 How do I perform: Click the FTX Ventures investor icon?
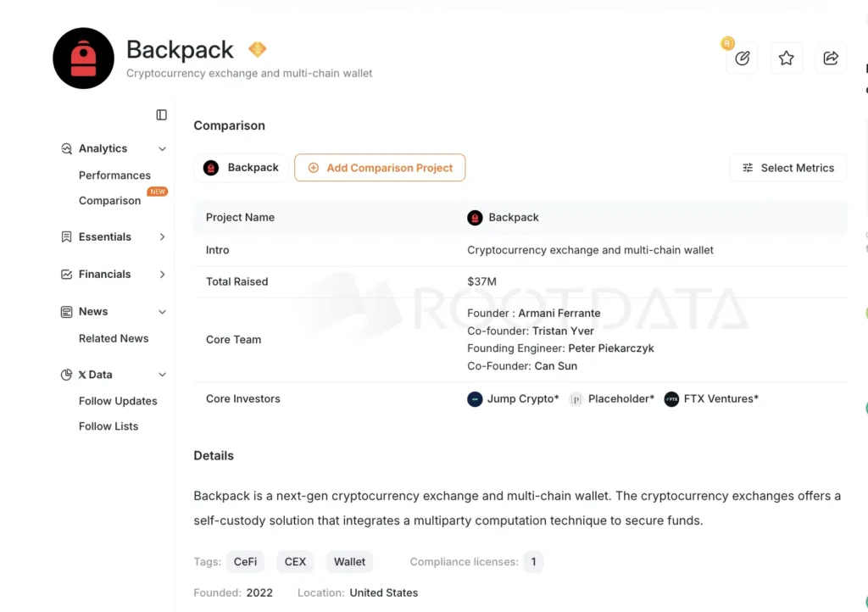671,399
